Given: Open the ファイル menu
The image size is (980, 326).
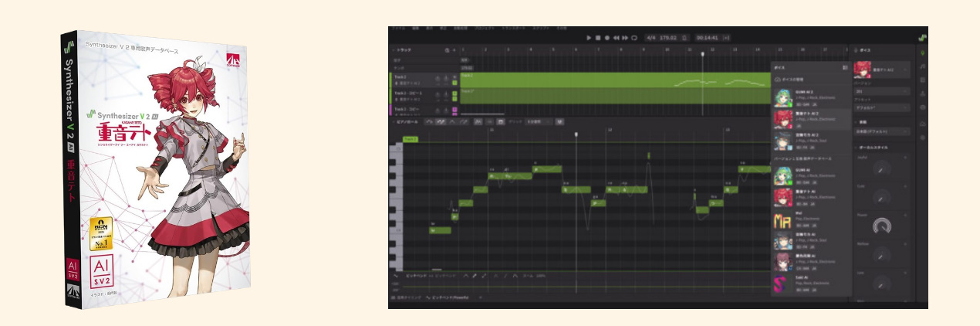Looking at the screenshot, I should point(398,28).
